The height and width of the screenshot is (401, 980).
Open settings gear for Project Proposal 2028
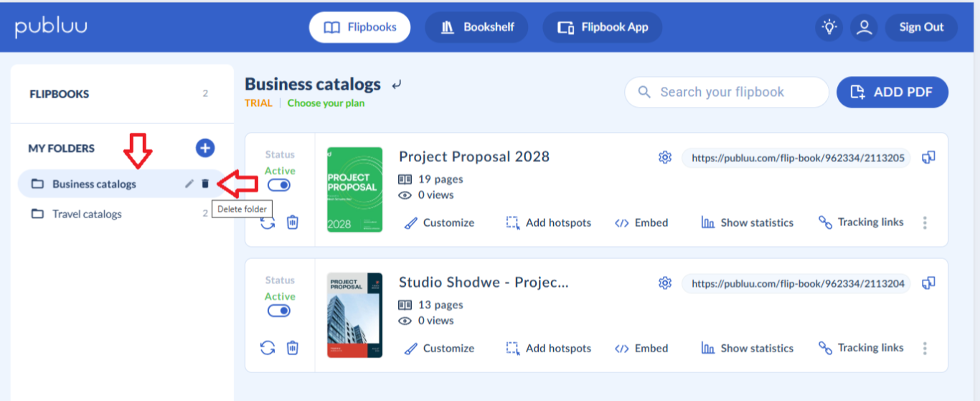665,157
